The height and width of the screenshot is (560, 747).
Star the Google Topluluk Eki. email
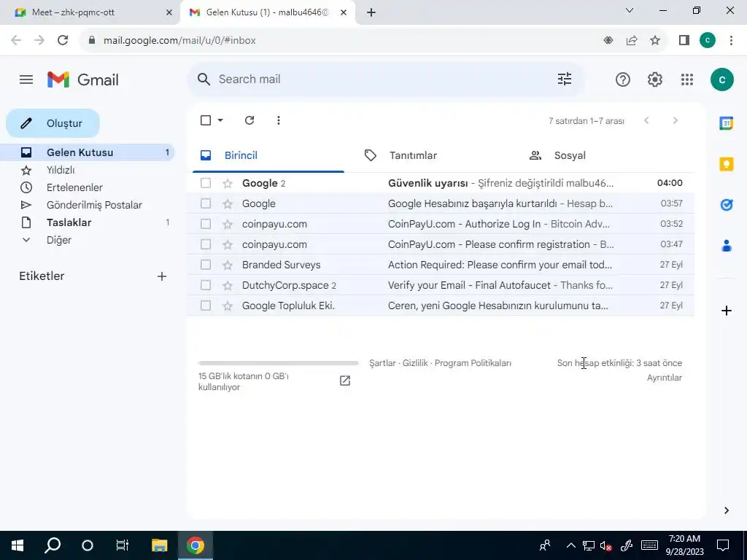pos(228,306)
